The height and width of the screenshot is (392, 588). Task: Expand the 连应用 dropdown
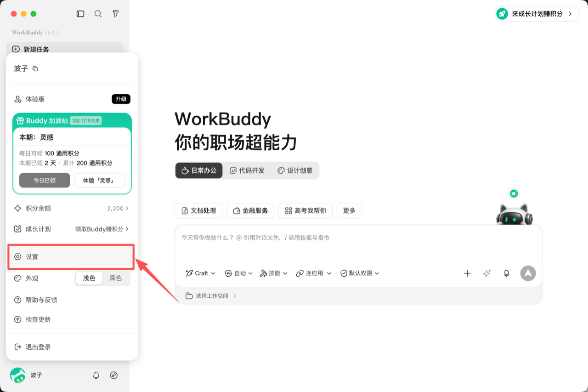[314, 273]
